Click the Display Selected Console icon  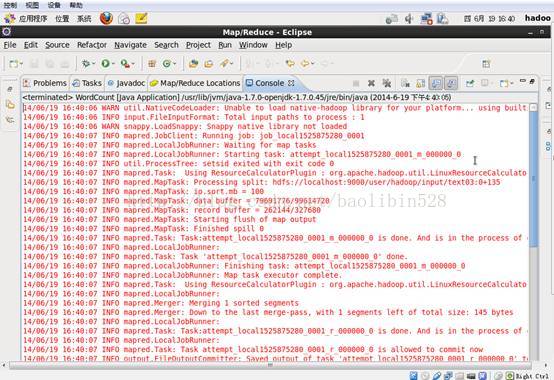485,83
